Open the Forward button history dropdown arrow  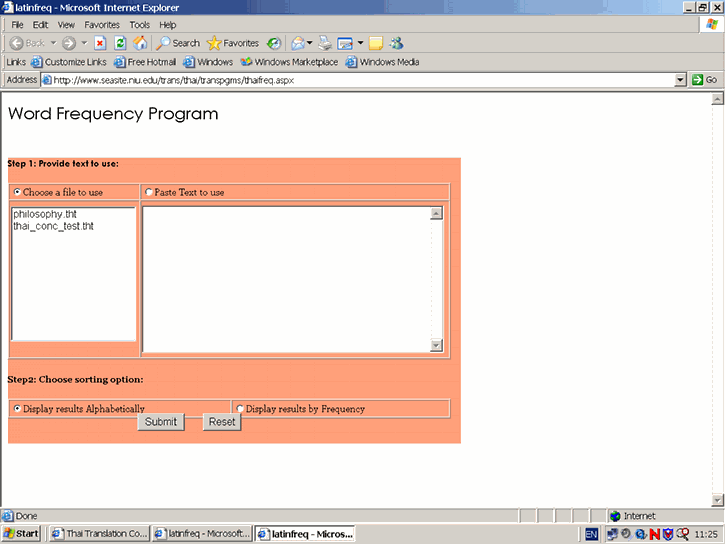click(x=84, y=43)
